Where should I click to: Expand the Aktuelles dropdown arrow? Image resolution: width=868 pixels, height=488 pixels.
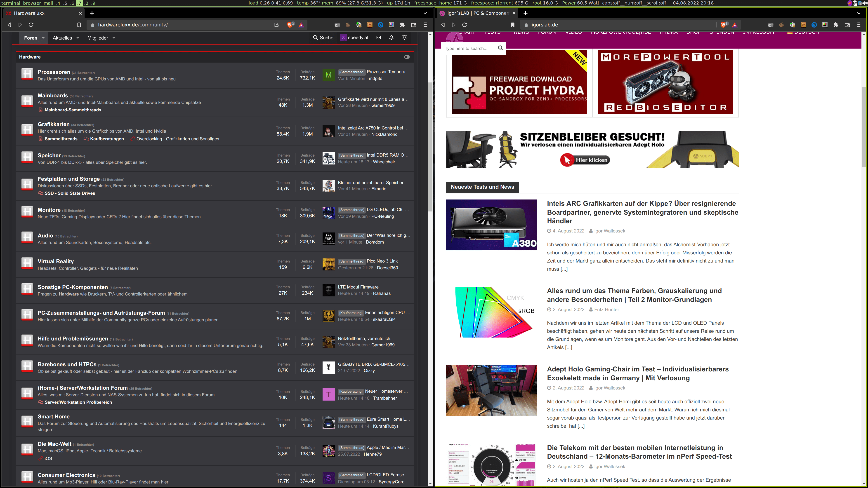78,38
